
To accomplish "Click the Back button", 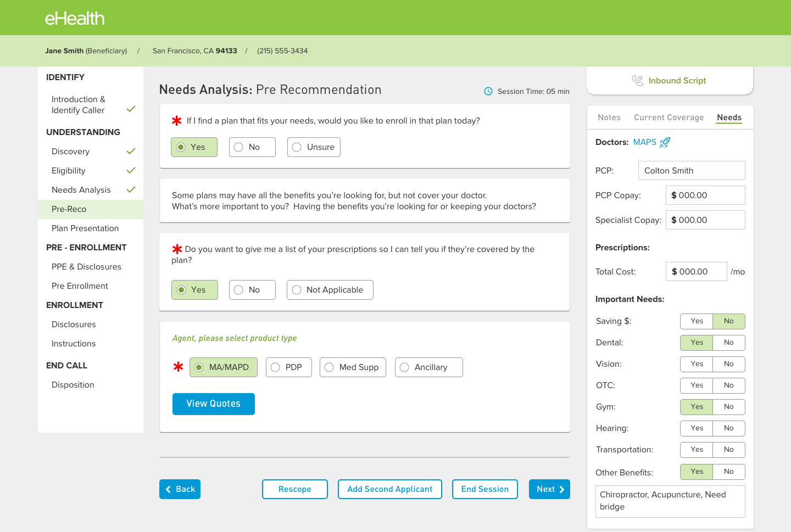I will tap(180, 489).
